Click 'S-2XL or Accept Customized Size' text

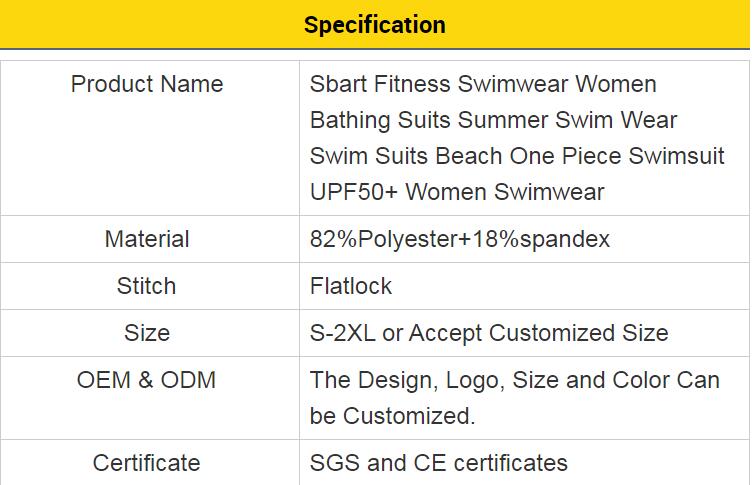[x=489, y=333]
